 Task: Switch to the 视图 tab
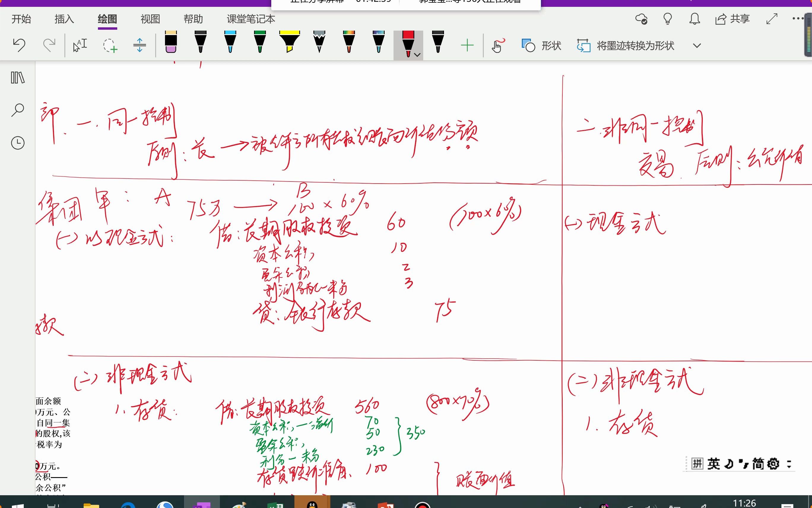150,19
